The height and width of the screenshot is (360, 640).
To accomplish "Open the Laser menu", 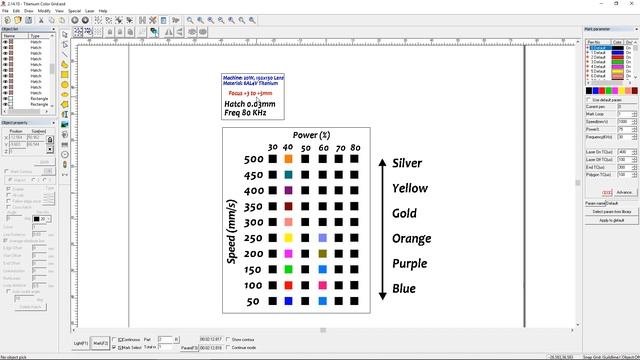I will tap(90, 11).
